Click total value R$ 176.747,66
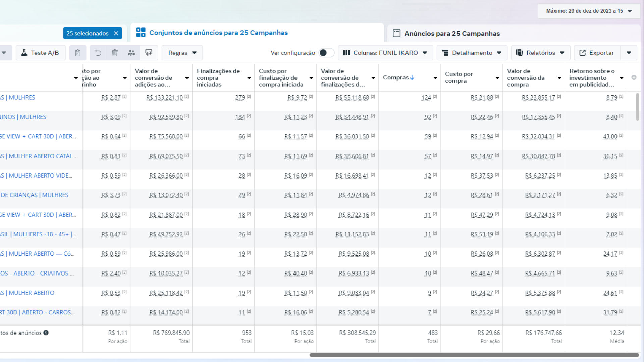Screen dimensions: 644x362 tap(543, 333)
